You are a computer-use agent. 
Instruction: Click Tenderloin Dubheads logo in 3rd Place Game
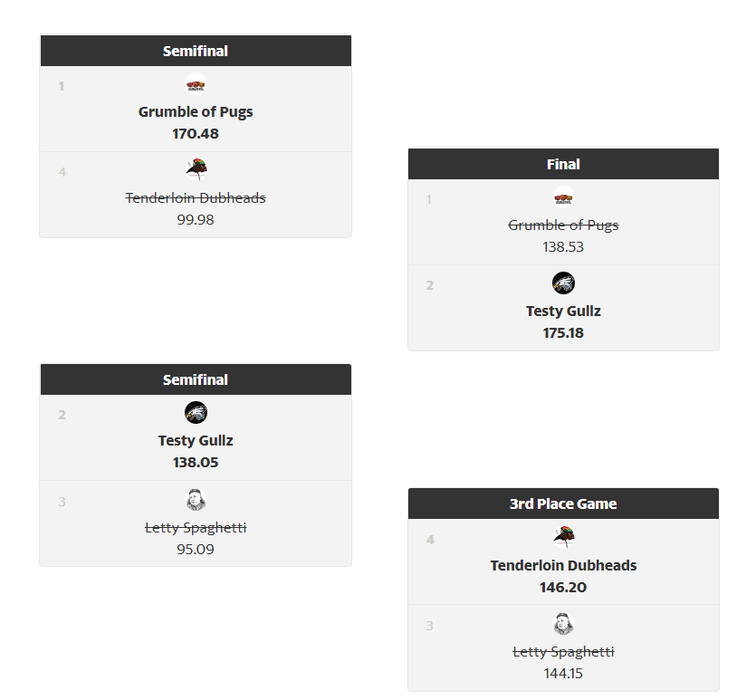(x=563, y=537)
